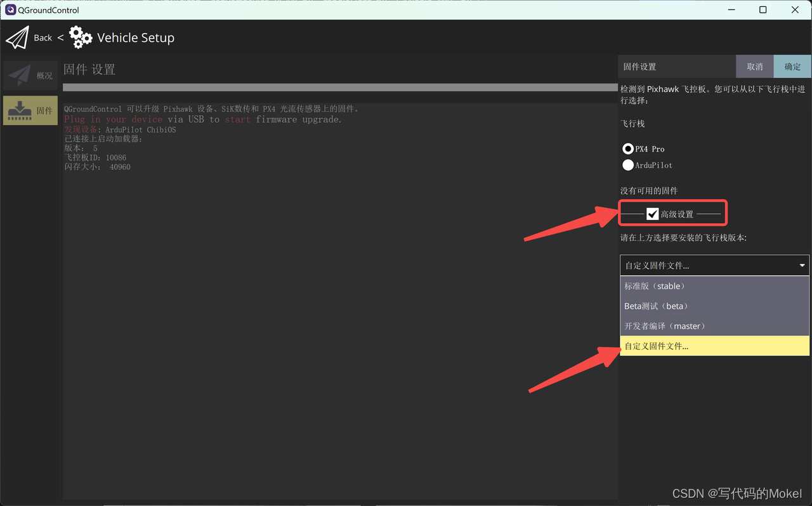812x506 pixels.
Task: Click the QGroundControl title bar app icon
Action: click(x=10, y=10)
